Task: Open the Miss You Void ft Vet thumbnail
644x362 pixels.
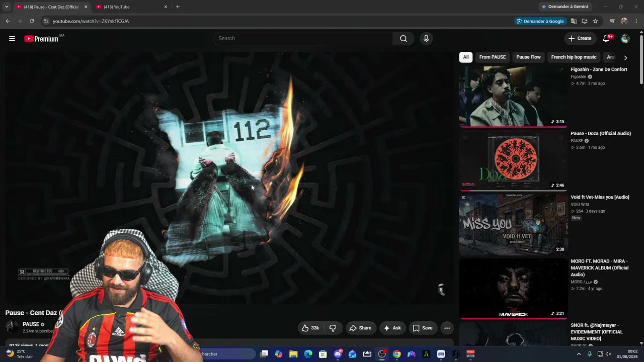Action: point(513,224)
